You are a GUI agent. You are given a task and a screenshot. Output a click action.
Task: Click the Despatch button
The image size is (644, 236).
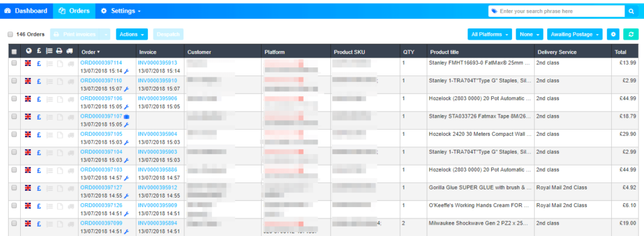click(168, 34)
